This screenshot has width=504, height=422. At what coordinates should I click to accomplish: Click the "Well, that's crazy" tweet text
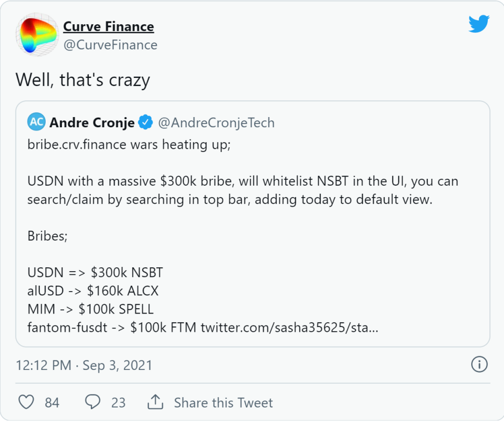(83, 79)
